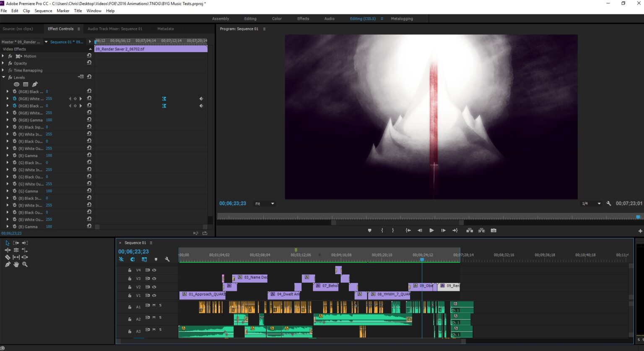This screenshot has height=351, width=644.
Task: Expand the (R) Gamma property
Action: coord(7,155)
